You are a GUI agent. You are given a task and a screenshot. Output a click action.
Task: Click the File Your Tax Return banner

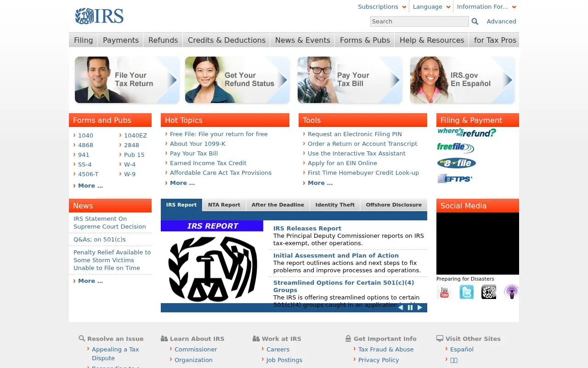click(127, 80)
